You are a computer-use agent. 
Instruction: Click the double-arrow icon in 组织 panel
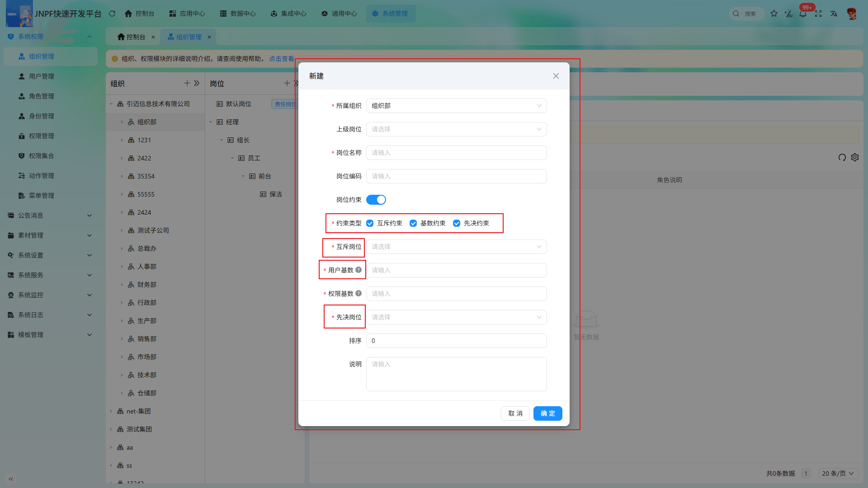click(x=197, y=83)
